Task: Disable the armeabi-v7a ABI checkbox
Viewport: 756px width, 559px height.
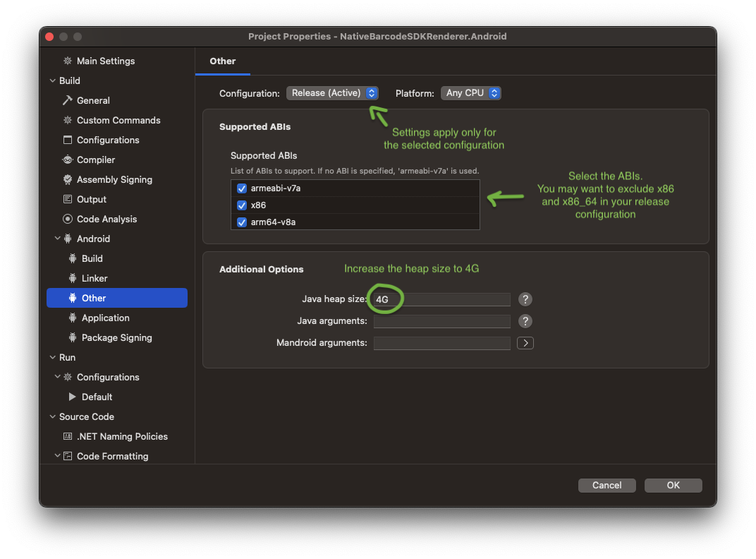Action: click(x=242, y=188)
